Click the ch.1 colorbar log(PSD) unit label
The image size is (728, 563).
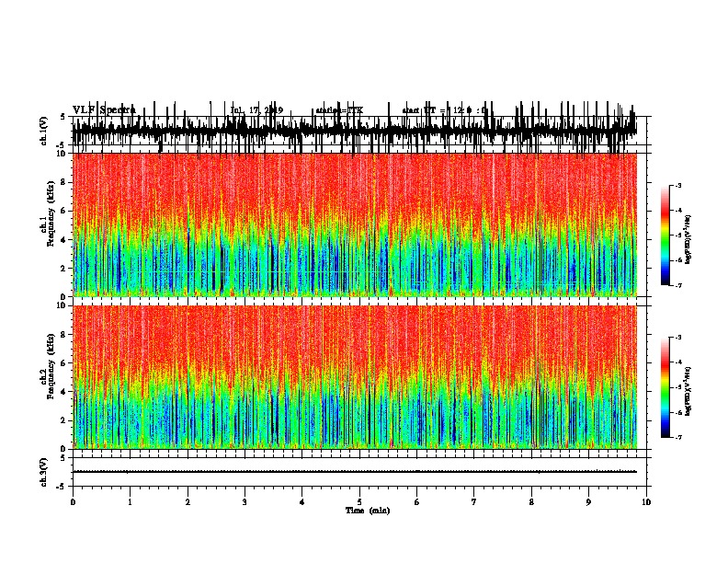688,239
